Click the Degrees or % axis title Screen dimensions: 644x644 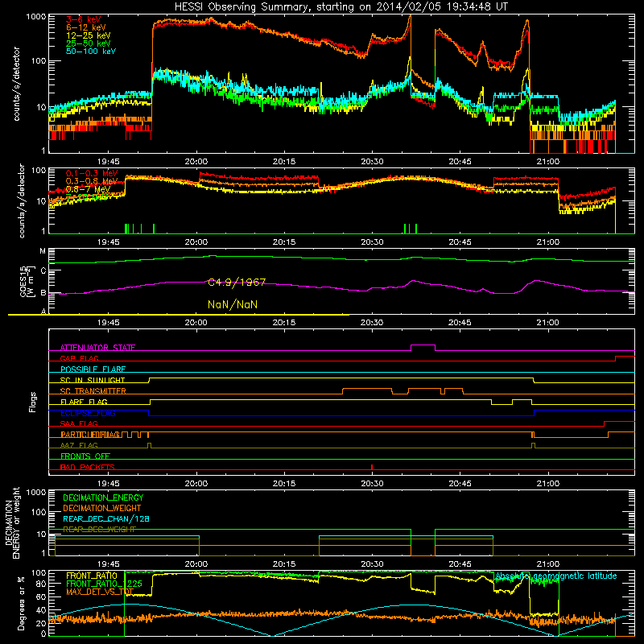21,603
